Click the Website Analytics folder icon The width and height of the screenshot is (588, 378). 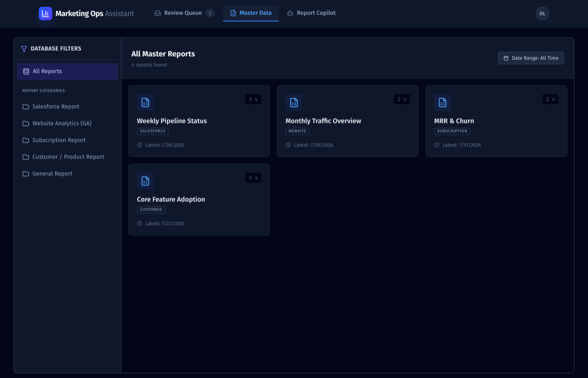[x=25, y=124]
